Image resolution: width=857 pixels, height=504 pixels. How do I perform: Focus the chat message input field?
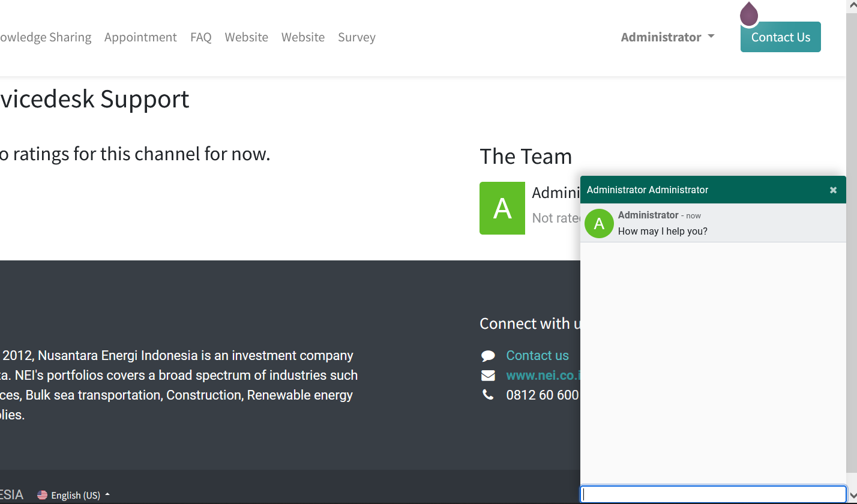pos(713,494)
